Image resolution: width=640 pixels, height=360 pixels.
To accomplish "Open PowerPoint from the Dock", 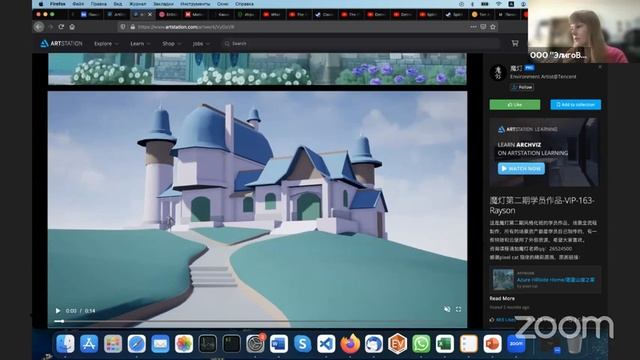I will pos(492,344).
